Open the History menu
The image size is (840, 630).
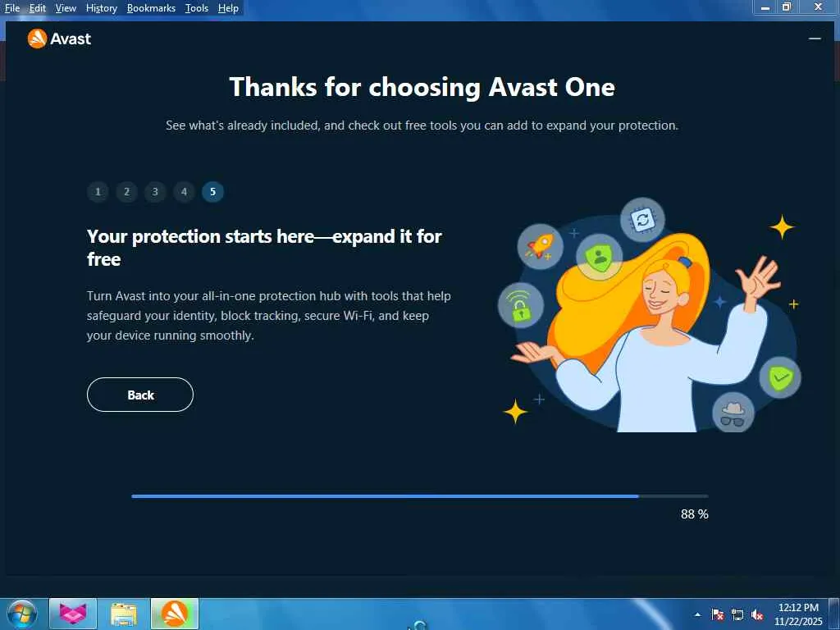(101, 8)
